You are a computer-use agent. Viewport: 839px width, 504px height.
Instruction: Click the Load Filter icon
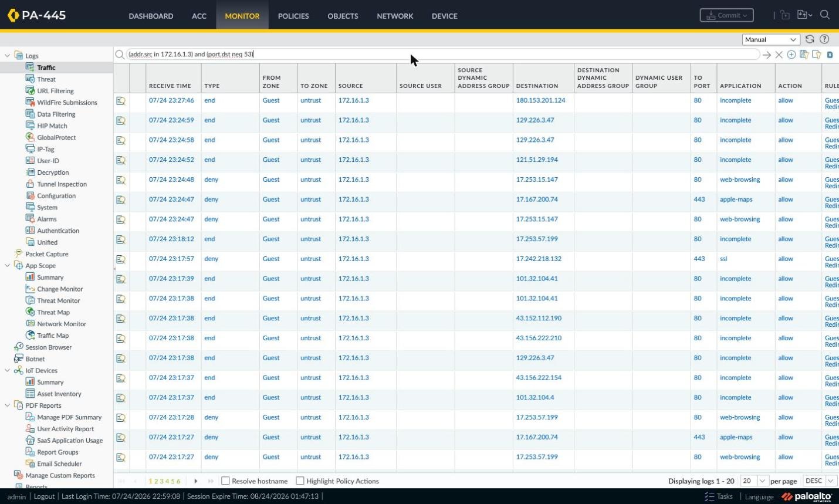coord(817,55)
